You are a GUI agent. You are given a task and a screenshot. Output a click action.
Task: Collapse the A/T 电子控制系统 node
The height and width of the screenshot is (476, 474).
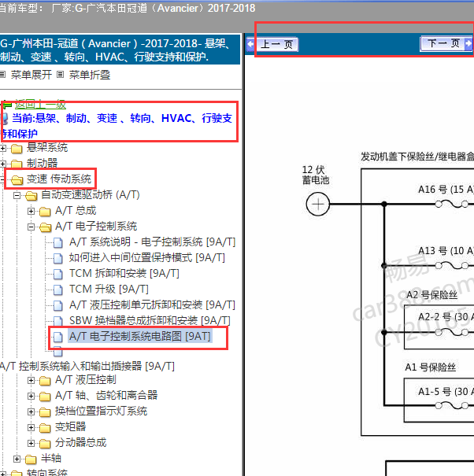[x=31, y=227]
